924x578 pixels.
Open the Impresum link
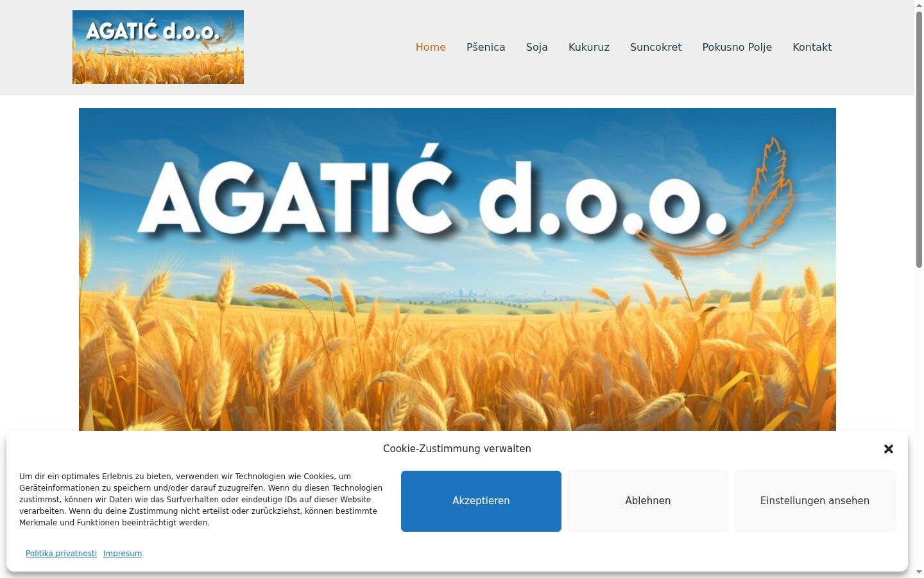pos(123,554)
